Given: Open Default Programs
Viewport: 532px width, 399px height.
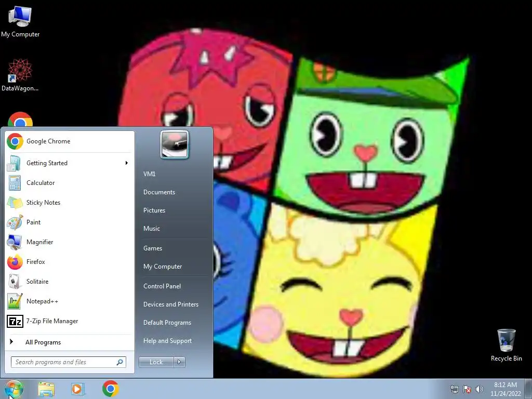Looking at the screenshot, I should (175, 323).
